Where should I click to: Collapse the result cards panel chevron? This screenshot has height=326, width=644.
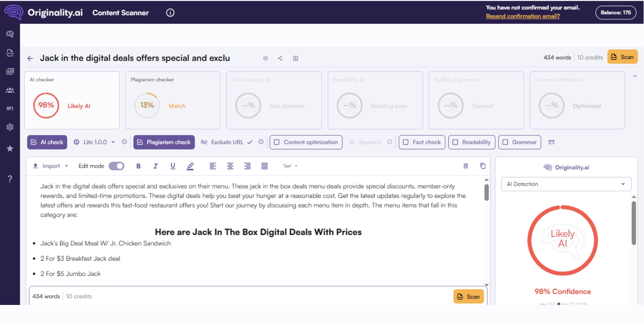coord(635,76)
